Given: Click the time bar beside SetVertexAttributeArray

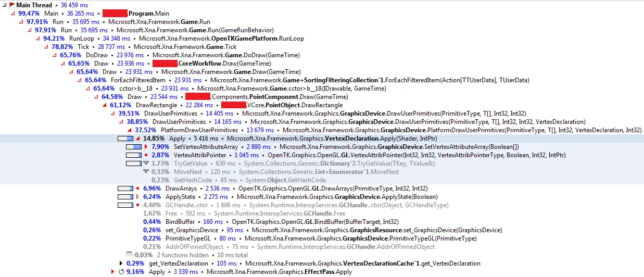Looking at the screenshot, I should pyautogui.click(x=134, y=147).
